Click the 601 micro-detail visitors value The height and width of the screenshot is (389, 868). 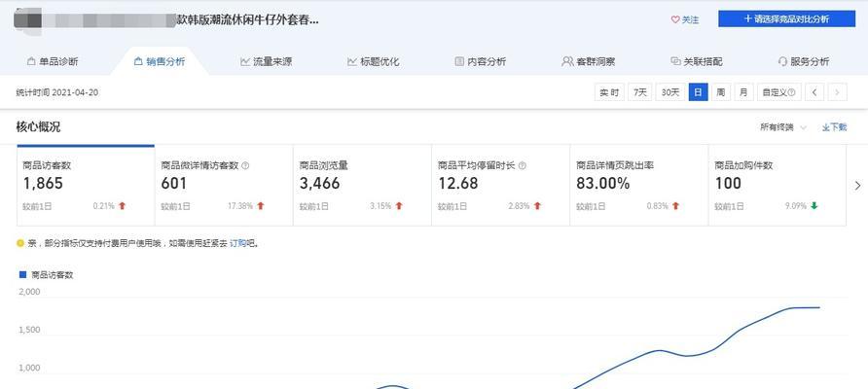[174, 183]
